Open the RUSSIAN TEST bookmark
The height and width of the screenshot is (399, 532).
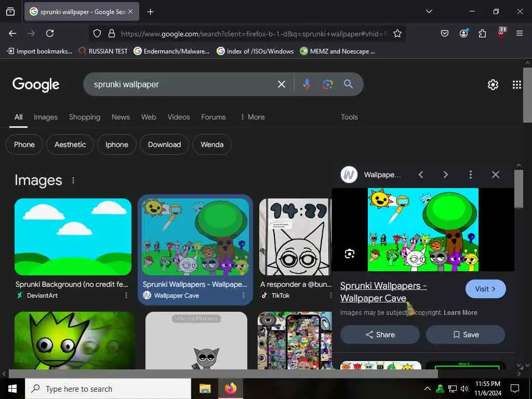103,51
